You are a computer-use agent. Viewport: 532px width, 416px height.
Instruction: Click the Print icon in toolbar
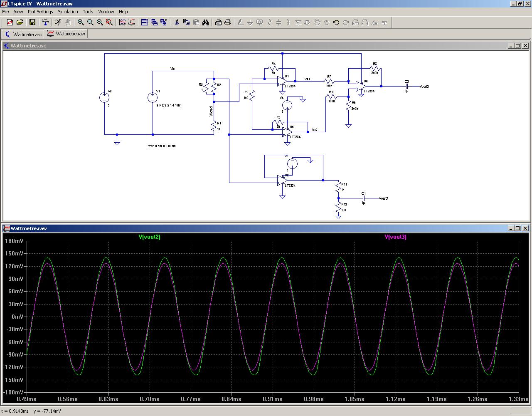coord(228,22)
